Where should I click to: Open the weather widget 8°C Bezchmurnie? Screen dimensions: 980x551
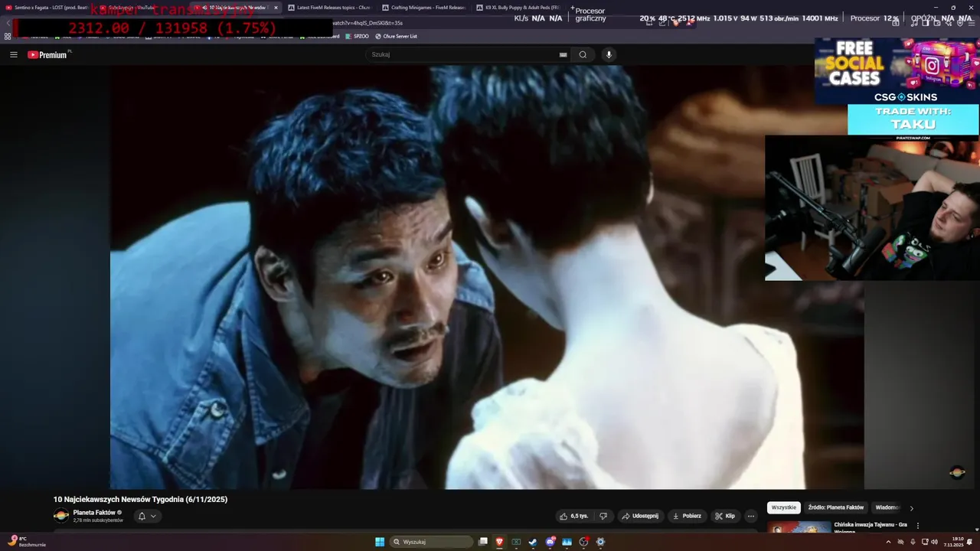(28, 541)
